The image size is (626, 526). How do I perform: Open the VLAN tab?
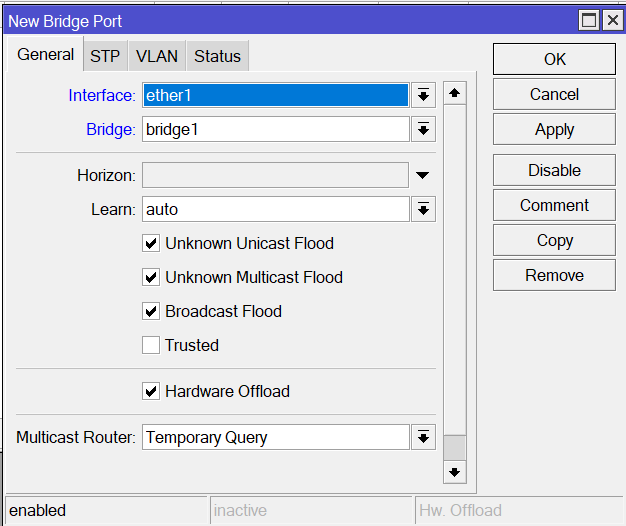coord(156,56)
